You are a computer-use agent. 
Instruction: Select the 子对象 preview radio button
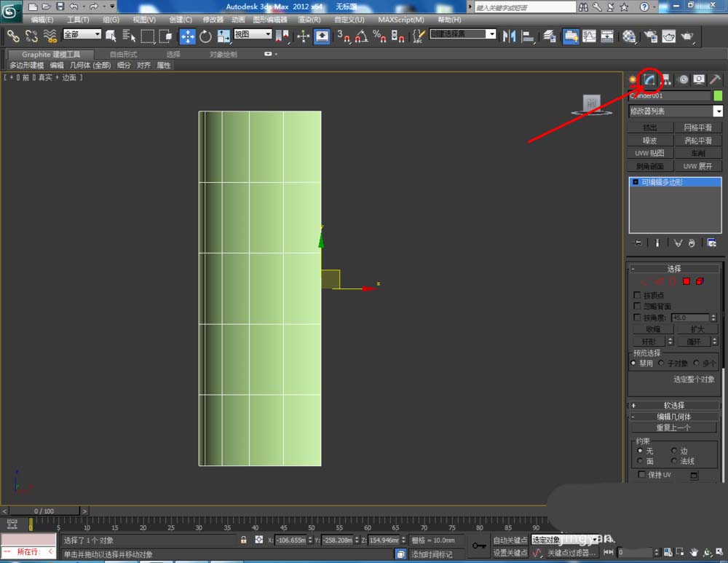[x=661, y=363]
